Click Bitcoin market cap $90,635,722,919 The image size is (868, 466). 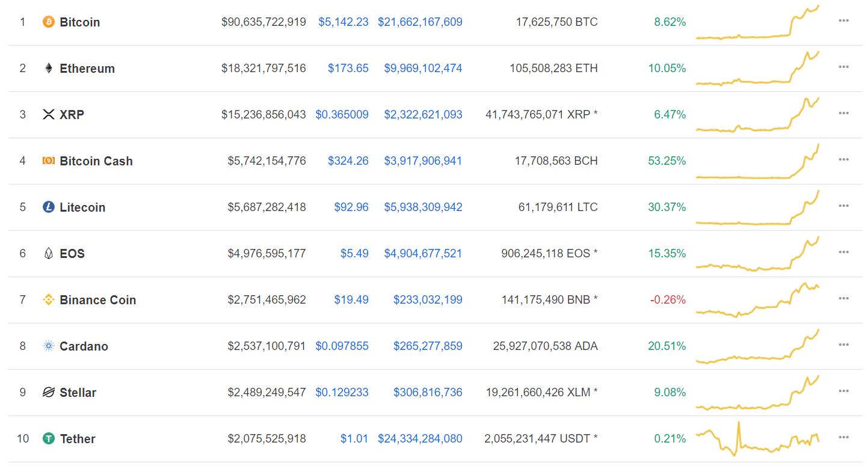coord(264,22)
